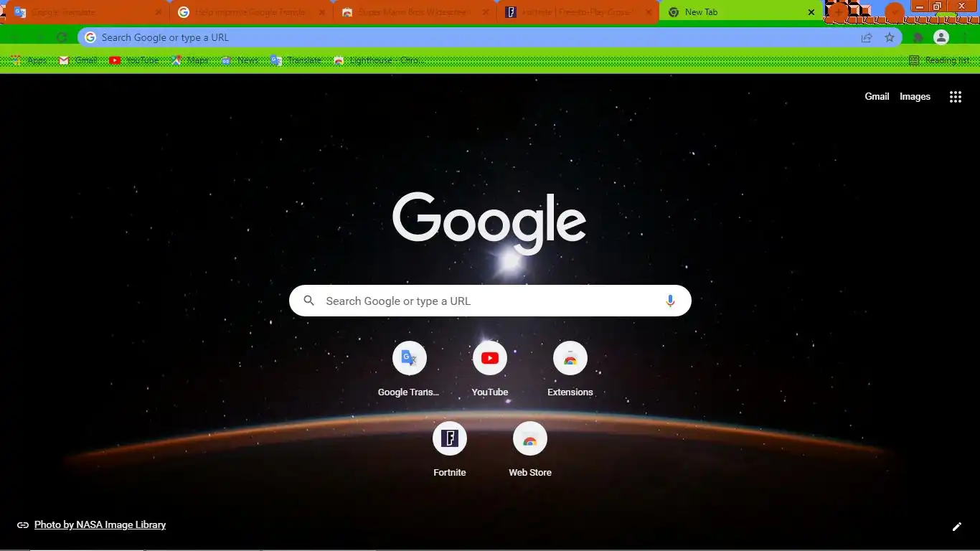Open News bookmark

[240, 60]
